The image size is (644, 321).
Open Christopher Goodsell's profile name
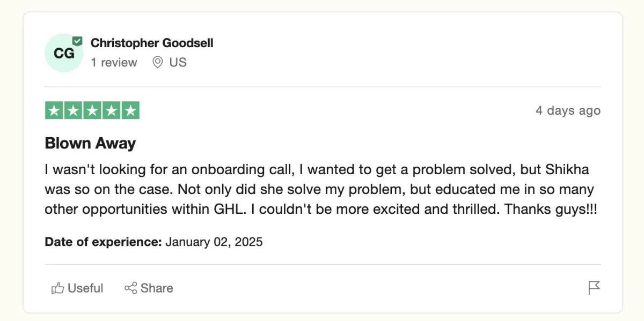(x=152, y=43)
